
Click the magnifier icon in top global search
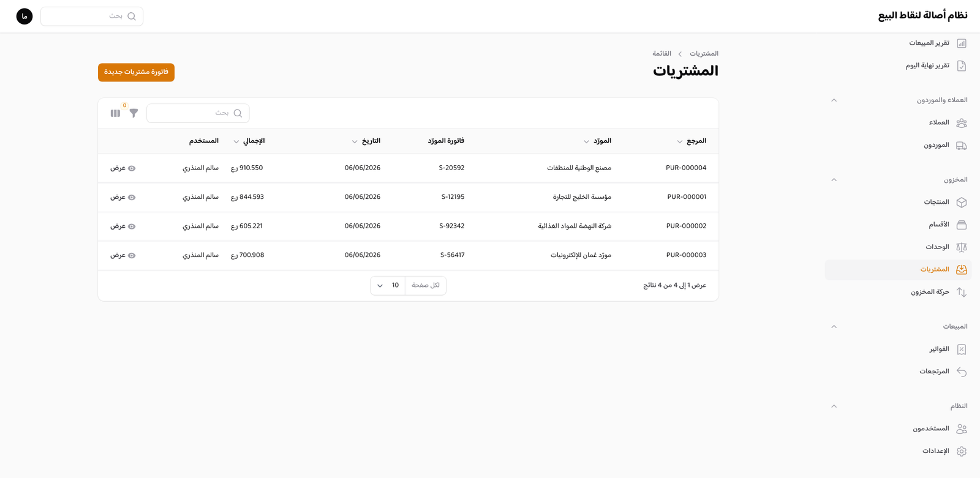pos(132,17)
